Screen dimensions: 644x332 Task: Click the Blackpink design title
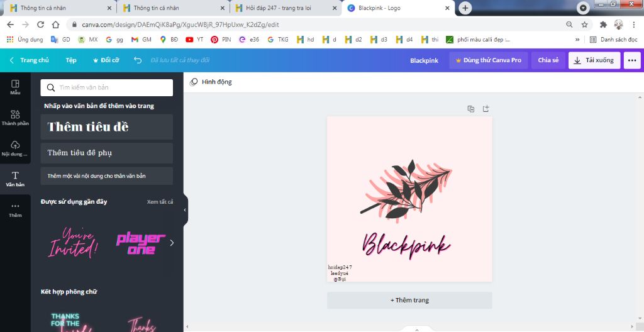pos(425,60)
